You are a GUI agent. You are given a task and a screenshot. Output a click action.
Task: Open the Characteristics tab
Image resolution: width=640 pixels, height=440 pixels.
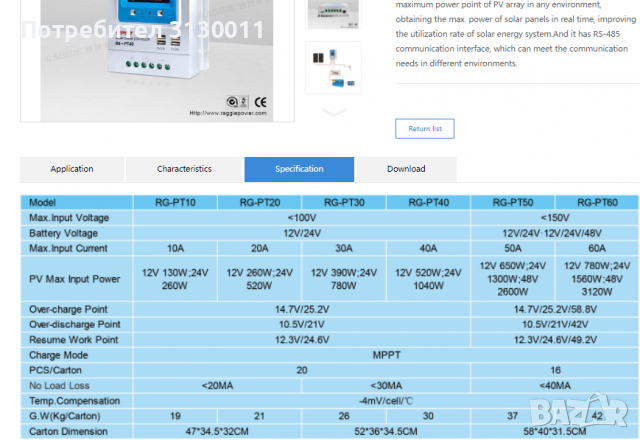pyautogui.click(x=184, y=169)
